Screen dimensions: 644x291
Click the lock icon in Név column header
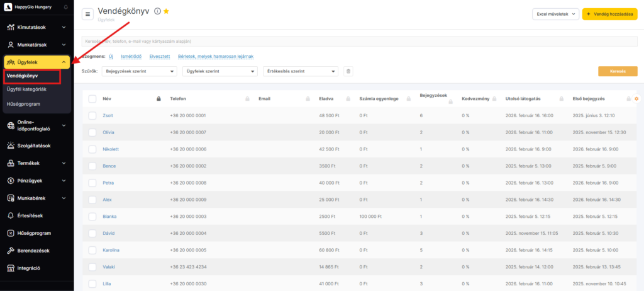(x=158, y=99)
